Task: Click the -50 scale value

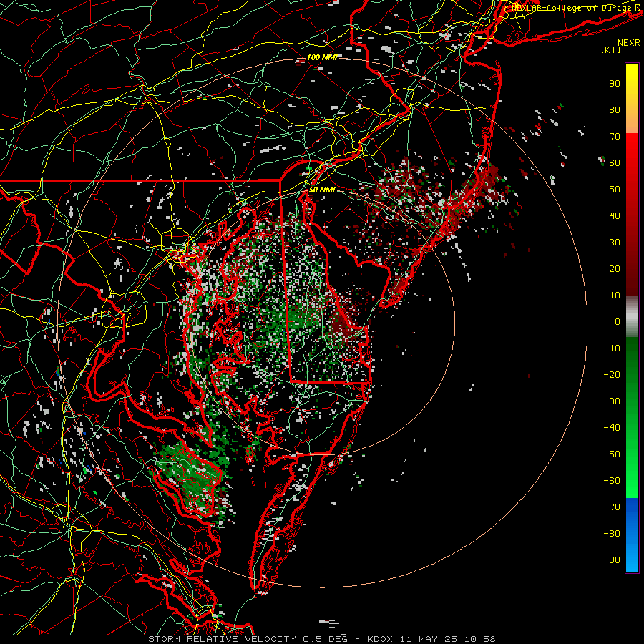Action: point(612,454)
